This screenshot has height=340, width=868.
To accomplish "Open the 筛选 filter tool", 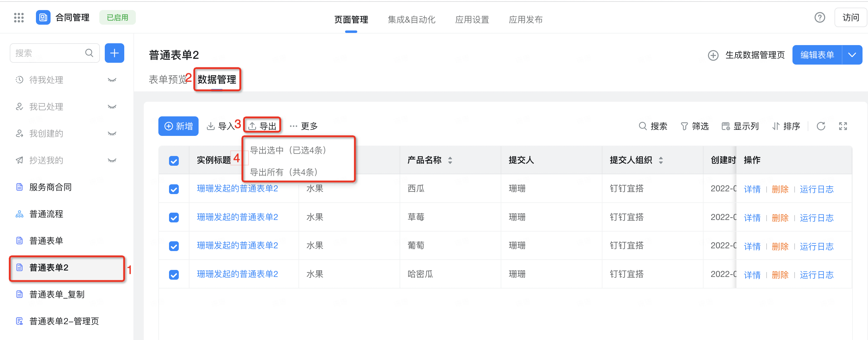I will point(694,126).
